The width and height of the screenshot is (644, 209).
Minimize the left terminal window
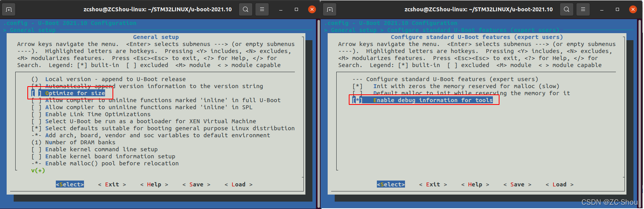tap(281, 9)
